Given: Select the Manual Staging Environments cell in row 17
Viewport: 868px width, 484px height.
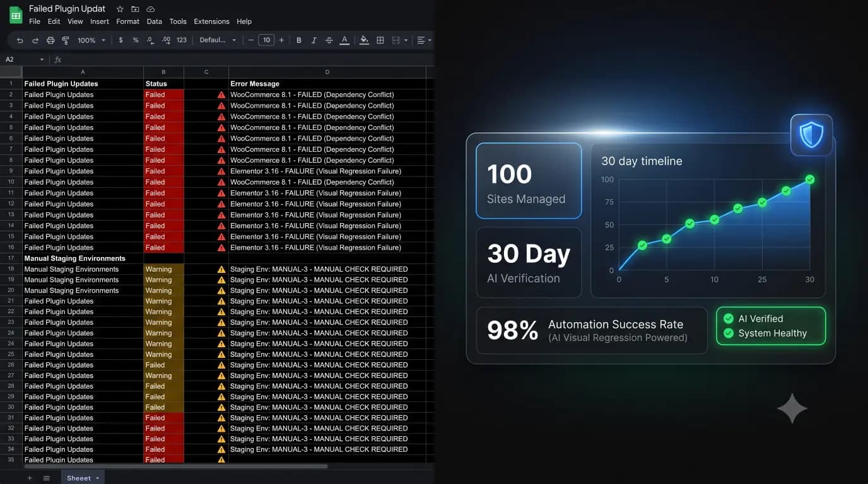Looking at the screenshot, I should click(x=83, y=258).
